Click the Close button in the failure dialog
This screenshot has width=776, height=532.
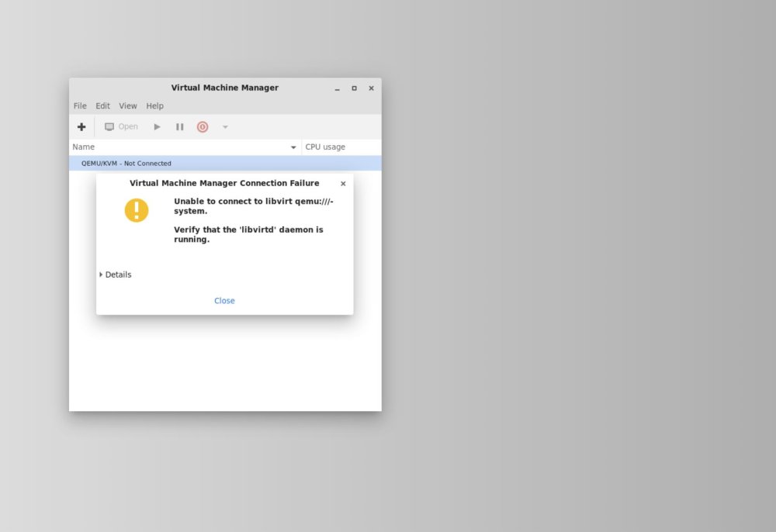tap(225, 301)
